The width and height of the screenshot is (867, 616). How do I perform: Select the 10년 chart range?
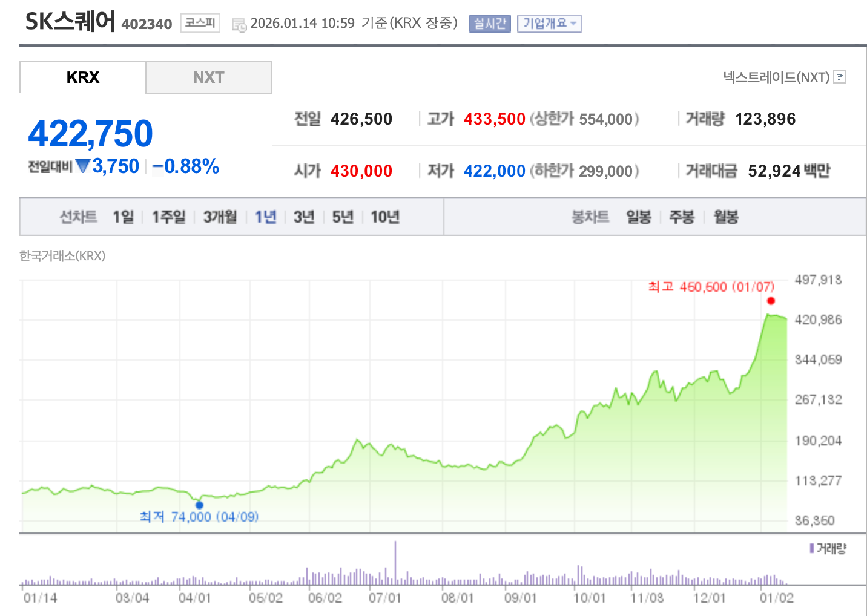pos(384,217)
